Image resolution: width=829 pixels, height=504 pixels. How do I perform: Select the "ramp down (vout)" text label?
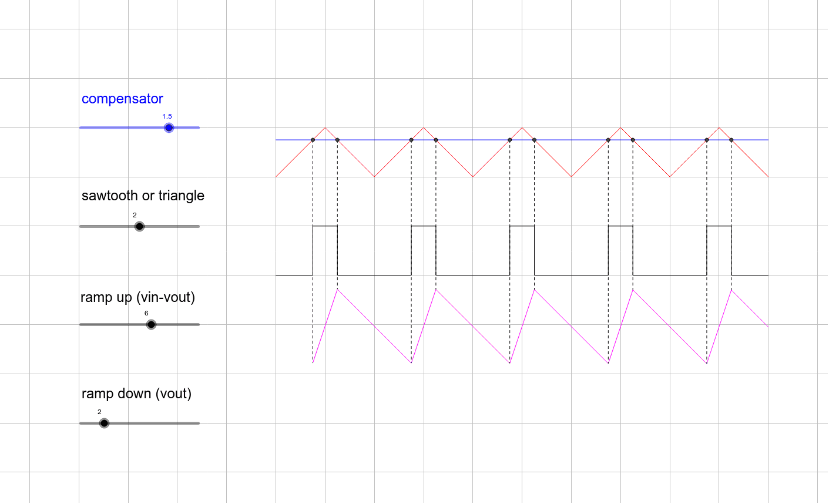[136, 394]
